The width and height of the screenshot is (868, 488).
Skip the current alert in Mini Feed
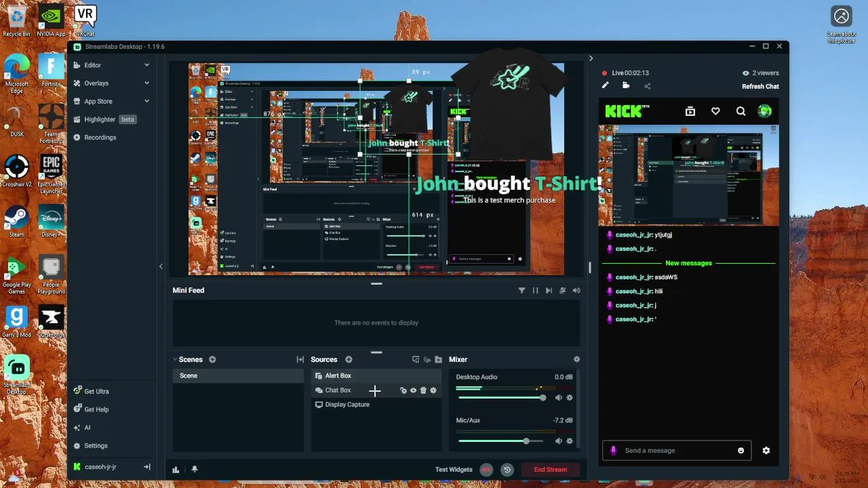549,291
